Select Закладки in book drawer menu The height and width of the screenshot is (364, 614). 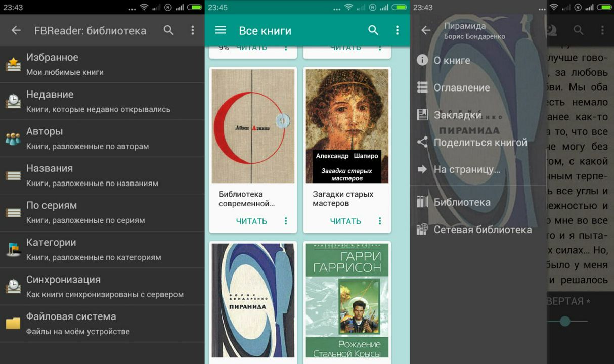(x=457, y=115)
